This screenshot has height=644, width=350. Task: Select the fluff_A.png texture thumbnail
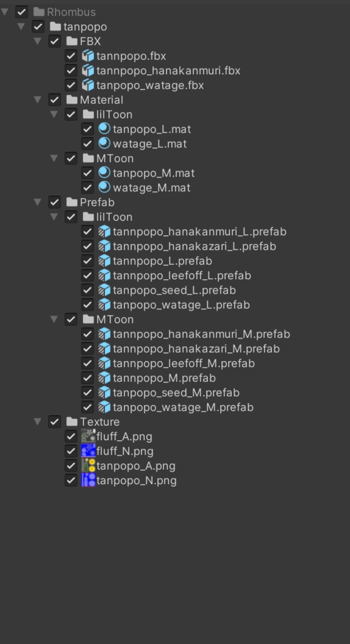pyautogui.click(x=88, y=436)
